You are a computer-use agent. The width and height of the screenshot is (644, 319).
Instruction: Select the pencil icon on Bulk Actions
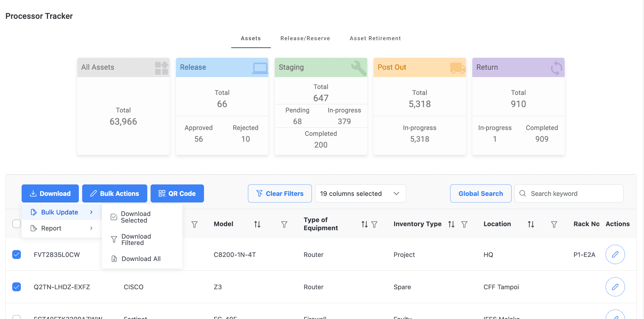tap(94, 193)
